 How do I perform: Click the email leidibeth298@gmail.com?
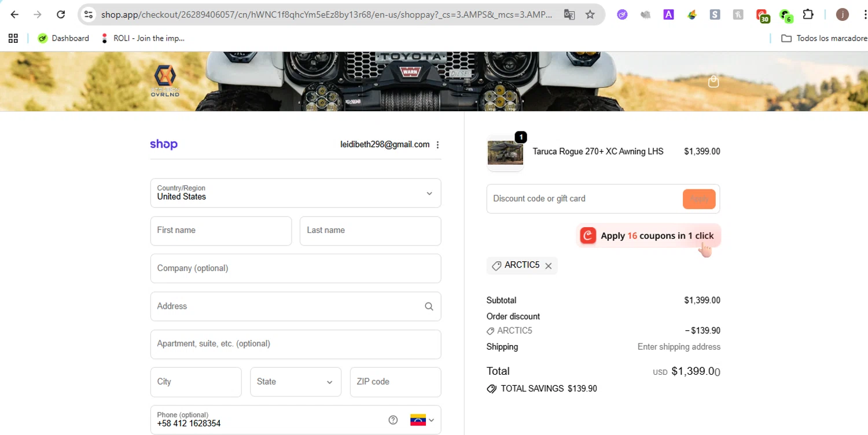pyautogui.click(x=385, y=144)
